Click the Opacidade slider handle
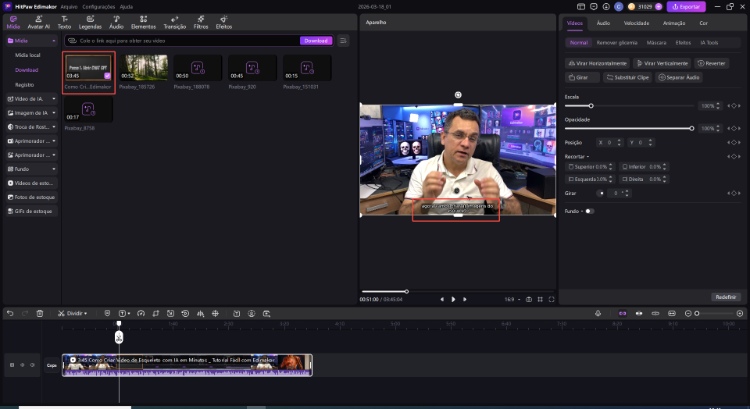 (x=692, y=128)
